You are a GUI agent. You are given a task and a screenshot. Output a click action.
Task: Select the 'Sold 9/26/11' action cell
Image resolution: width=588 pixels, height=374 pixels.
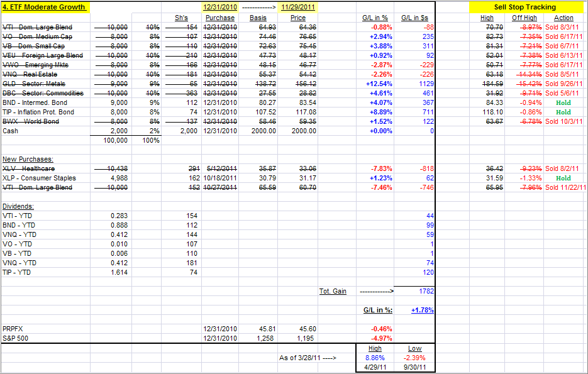[564, 84]
